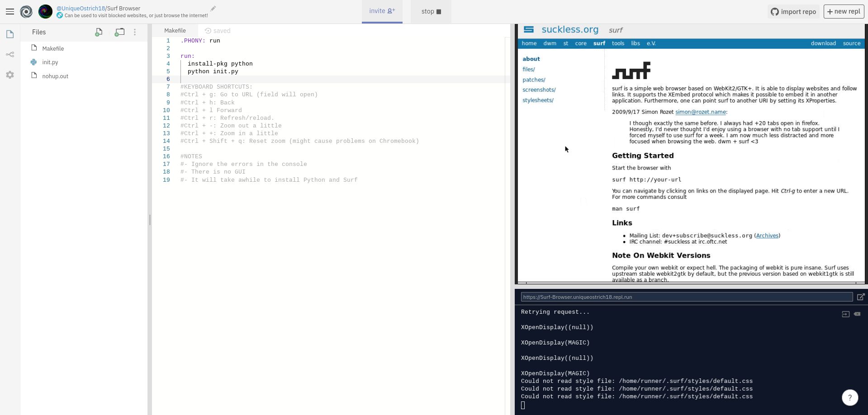The image size is (868, 415).
Task: Open screenshots/ in surf side menu
Action: (539, 90)
